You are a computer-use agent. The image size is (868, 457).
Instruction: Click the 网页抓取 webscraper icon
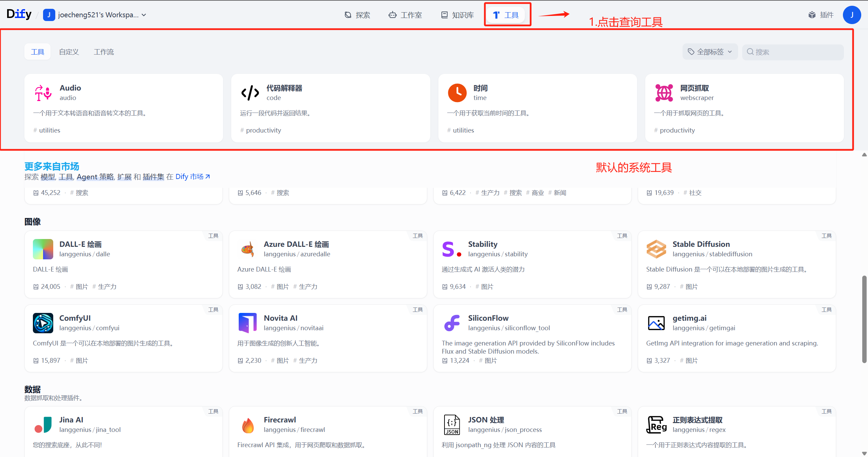click(x=664, y=93)
